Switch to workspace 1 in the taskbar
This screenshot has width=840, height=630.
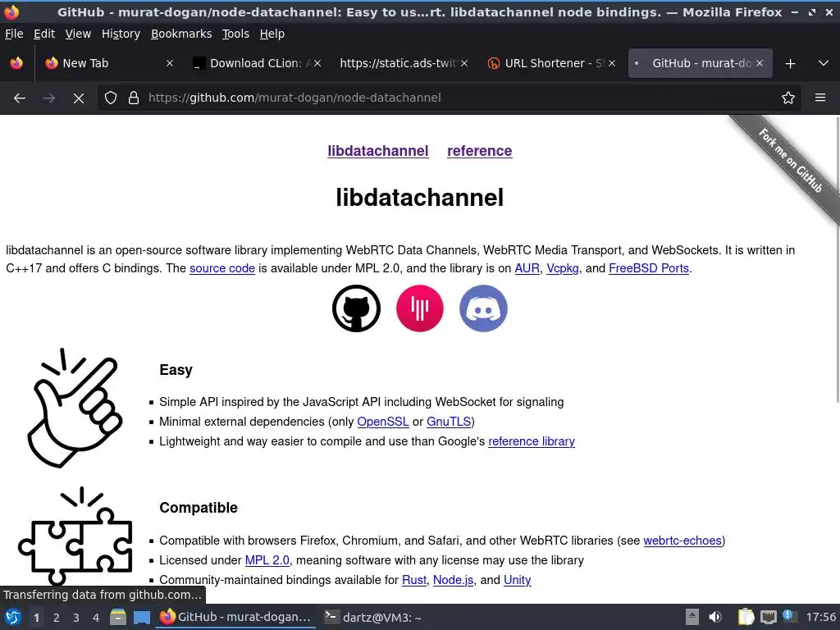36,618
